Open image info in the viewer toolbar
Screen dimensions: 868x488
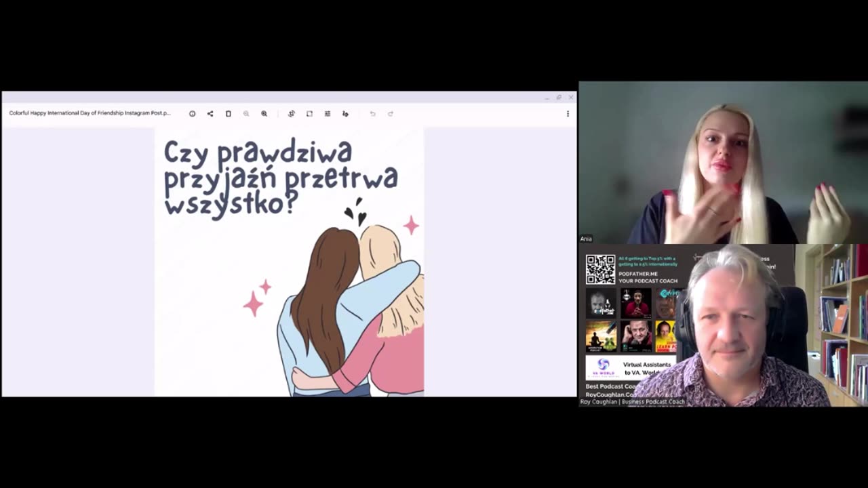coord(192,114)
